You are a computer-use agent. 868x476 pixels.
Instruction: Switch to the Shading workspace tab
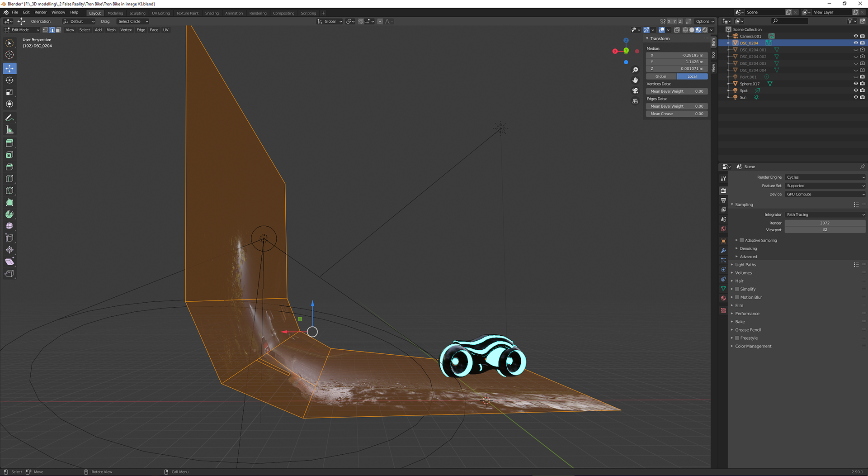click(212, 13)
